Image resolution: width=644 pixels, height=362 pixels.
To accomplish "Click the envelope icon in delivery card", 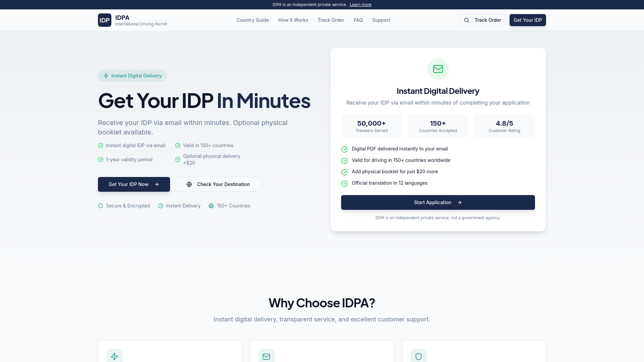I will [438, 69].
